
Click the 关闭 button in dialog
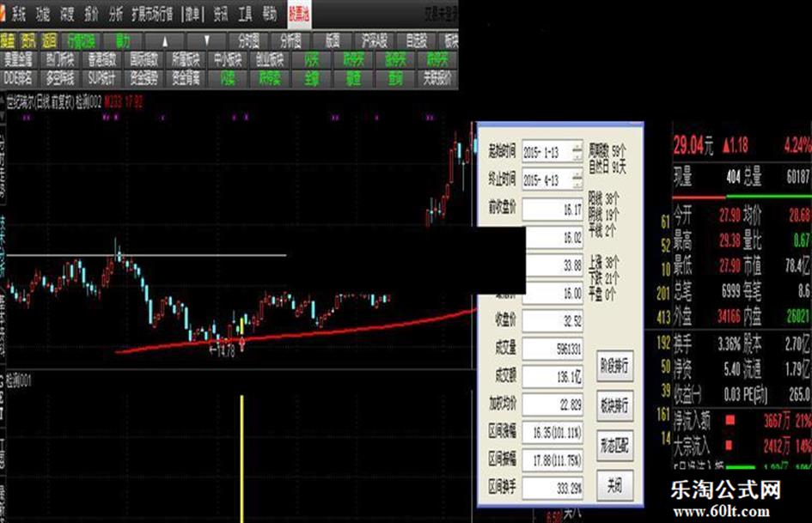[x=614, y=485]
